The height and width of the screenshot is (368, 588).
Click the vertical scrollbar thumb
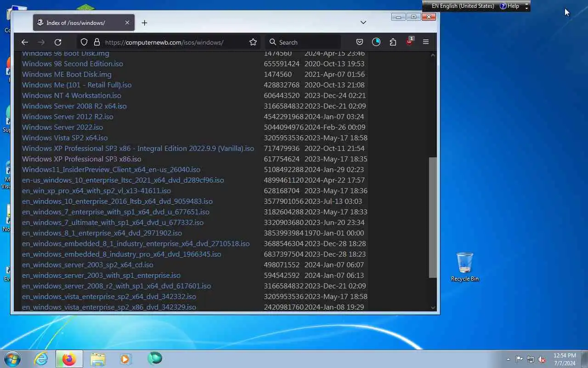[x=433, y=218]
